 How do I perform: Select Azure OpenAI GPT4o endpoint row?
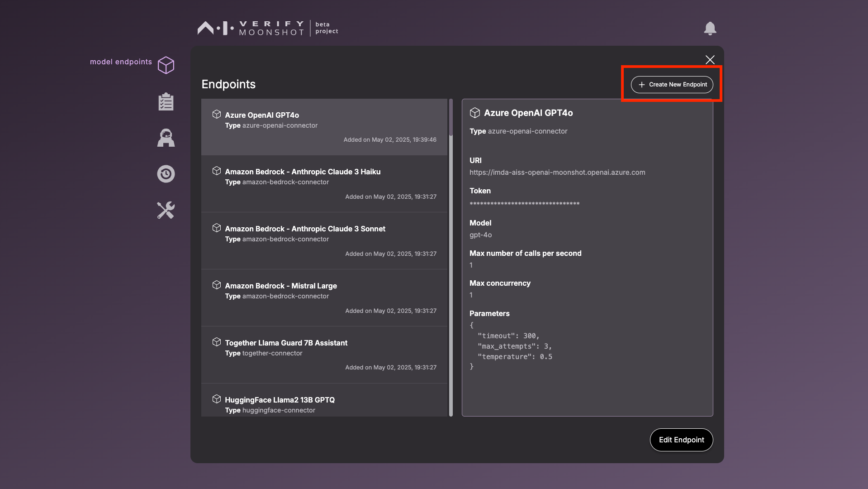[x=324, y=127]
